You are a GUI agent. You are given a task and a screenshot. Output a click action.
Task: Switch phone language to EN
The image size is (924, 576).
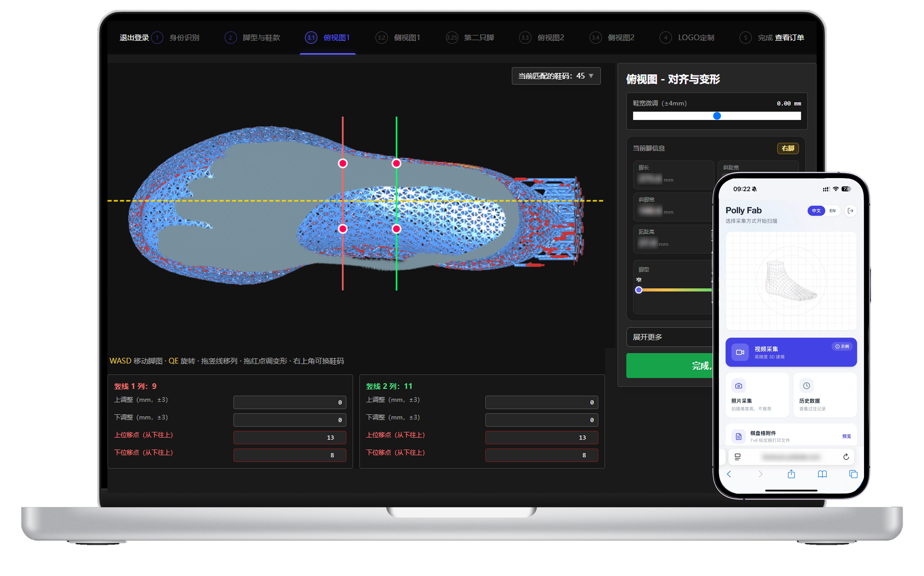point(832,211)
